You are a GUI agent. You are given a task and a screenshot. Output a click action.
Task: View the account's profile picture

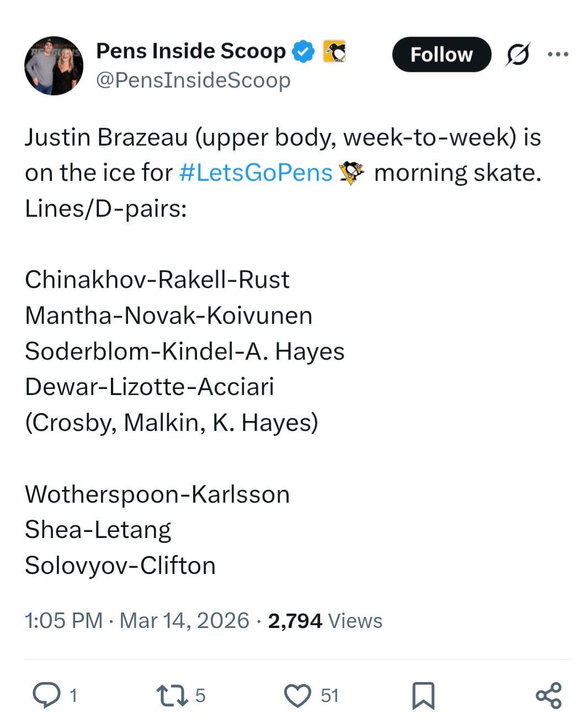[x=54, y=66]
